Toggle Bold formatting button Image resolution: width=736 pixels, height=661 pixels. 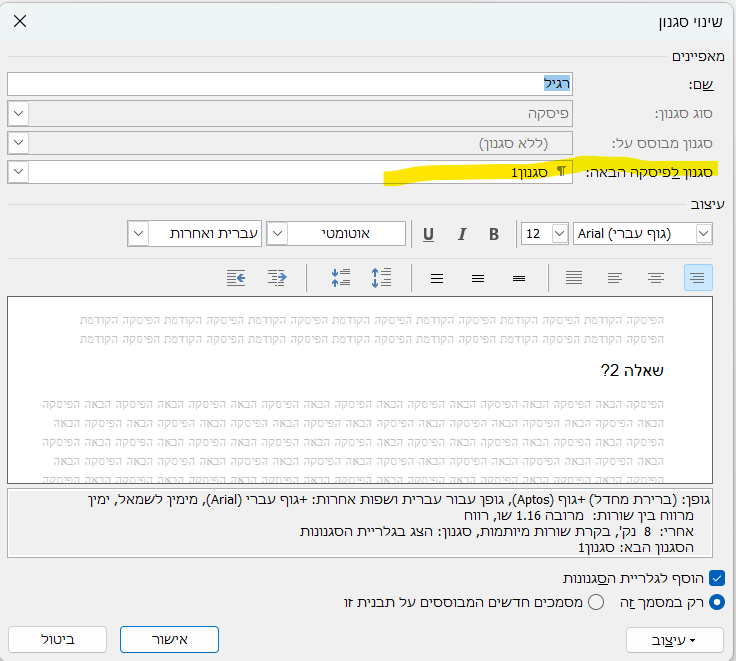coord(494,234)
